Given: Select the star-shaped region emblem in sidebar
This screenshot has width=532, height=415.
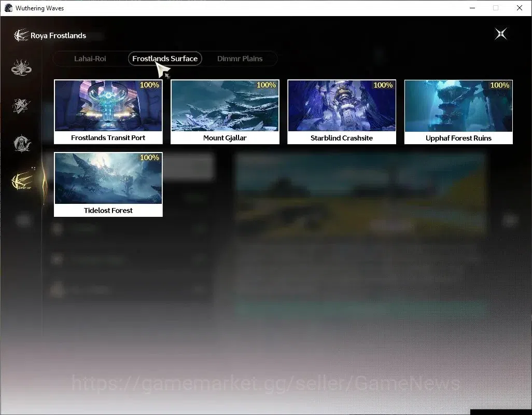Looking at the screenshot, I should pos(21,105).
